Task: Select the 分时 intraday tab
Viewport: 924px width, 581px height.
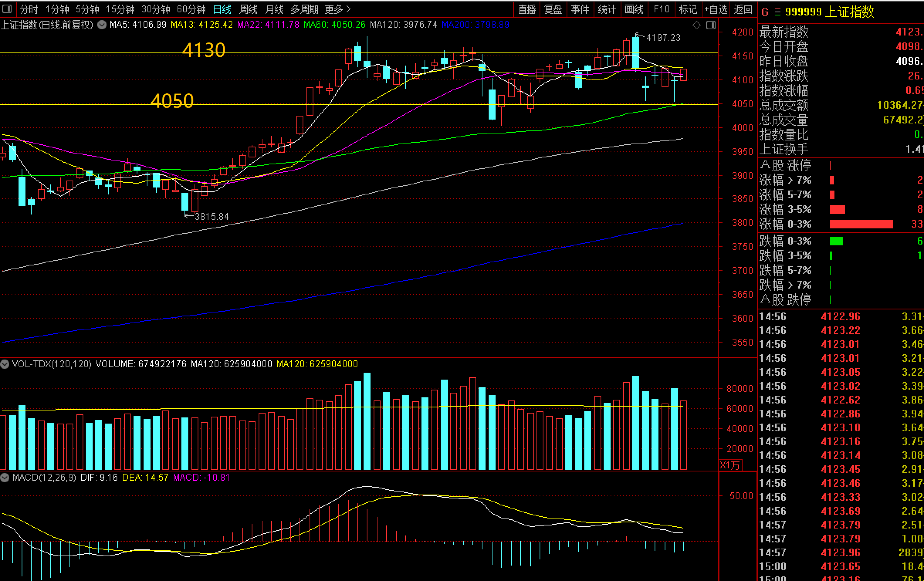Action: (29, 9)
